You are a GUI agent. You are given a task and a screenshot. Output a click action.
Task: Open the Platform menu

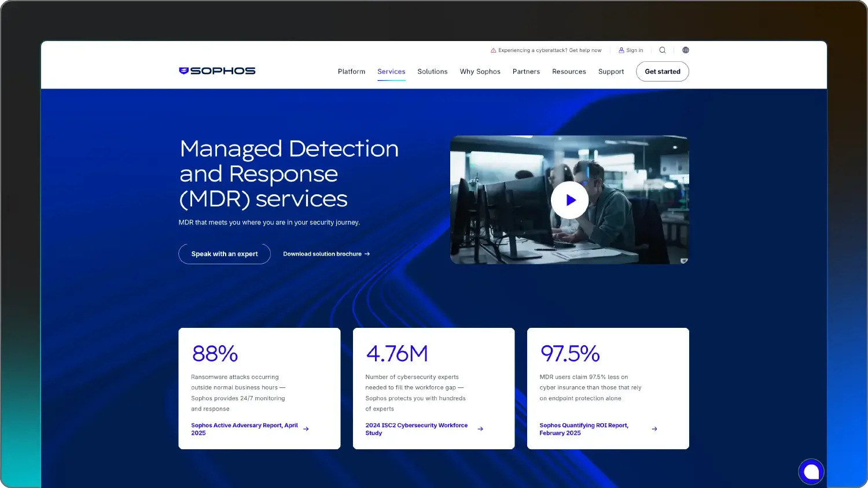[351, 71]
